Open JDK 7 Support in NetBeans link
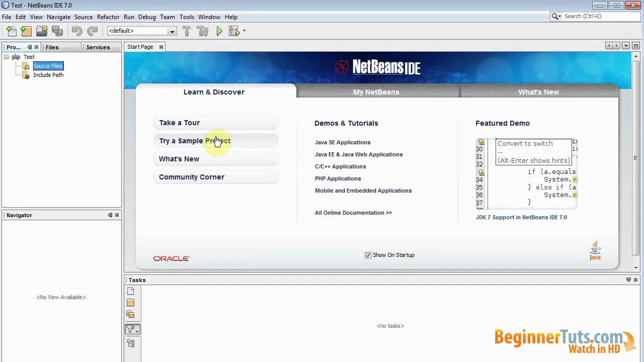The image size is (644, 362). tap(521, 217)
